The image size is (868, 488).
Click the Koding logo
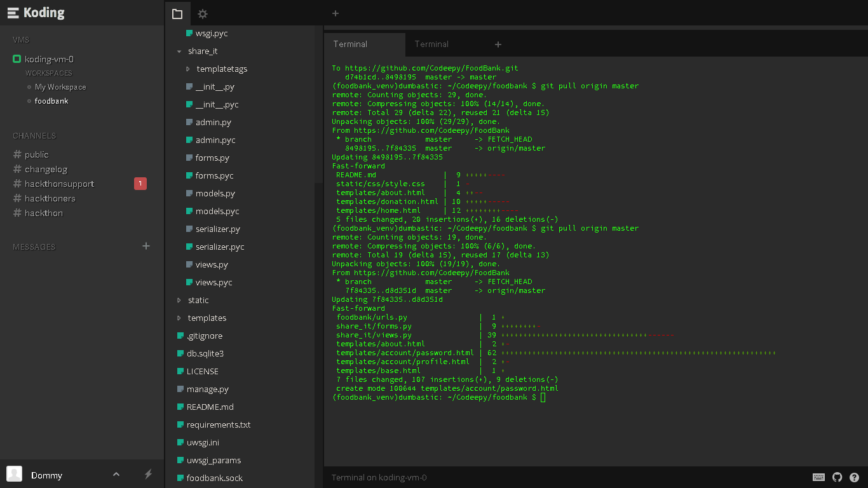[x=36, y=13]
